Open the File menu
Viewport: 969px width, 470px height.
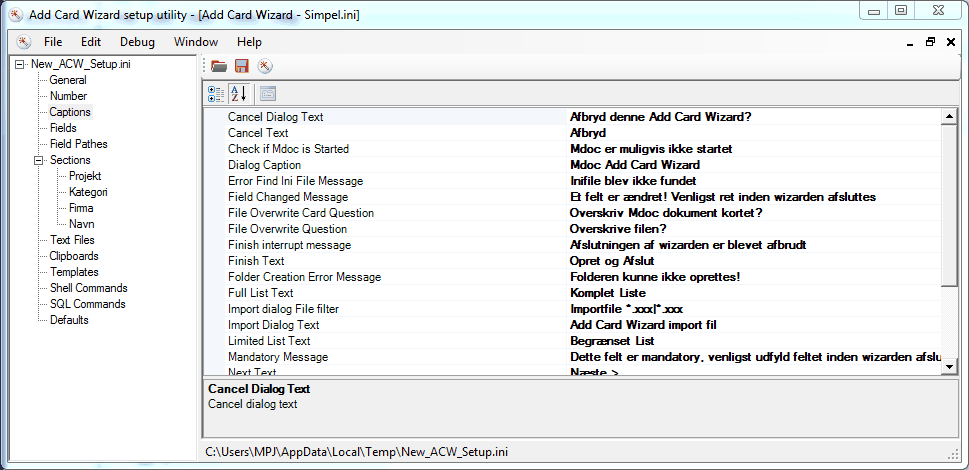[53, 42]
